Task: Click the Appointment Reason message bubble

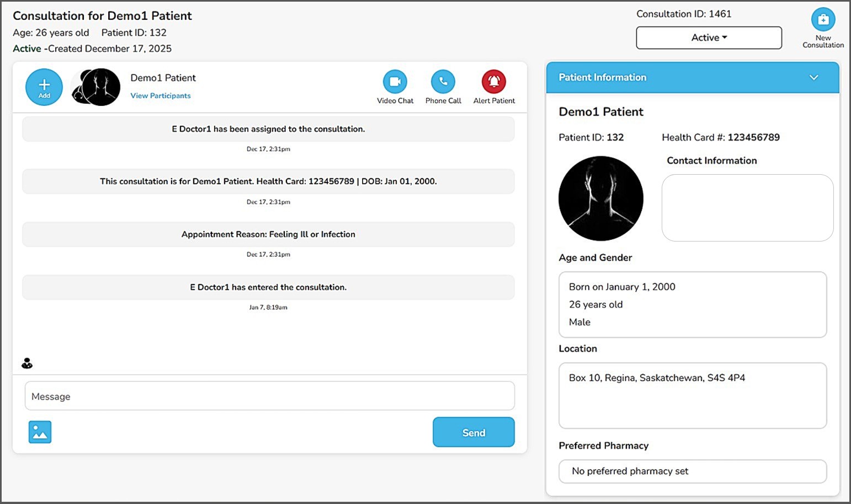Action: pyautogui.click(x=268, y=234)
